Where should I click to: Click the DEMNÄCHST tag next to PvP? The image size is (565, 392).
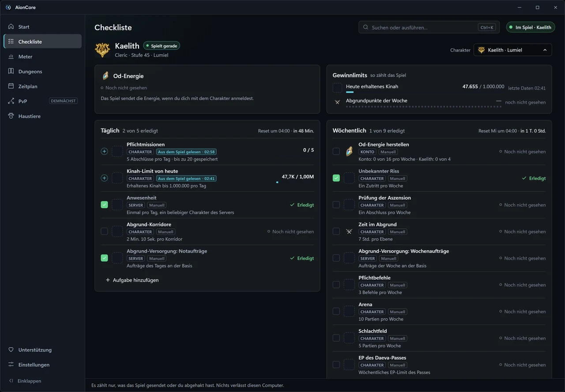[x=64, y=101]
